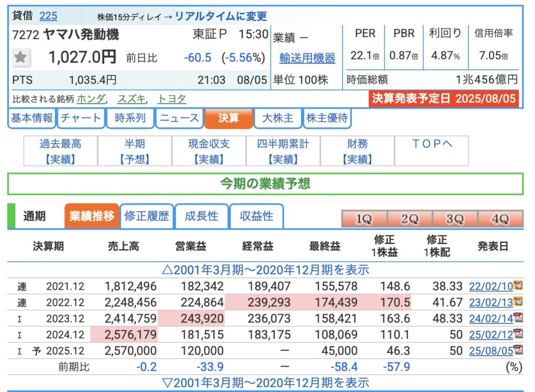
Task: Click the star favorite icon beside the price
Action: [x=21, y=57]
